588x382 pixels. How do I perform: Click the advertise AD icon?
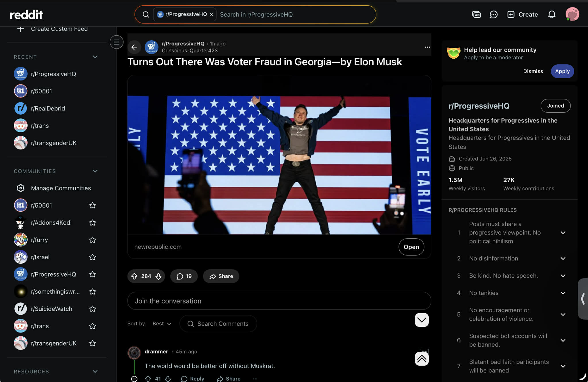click(x=476, y=14)
